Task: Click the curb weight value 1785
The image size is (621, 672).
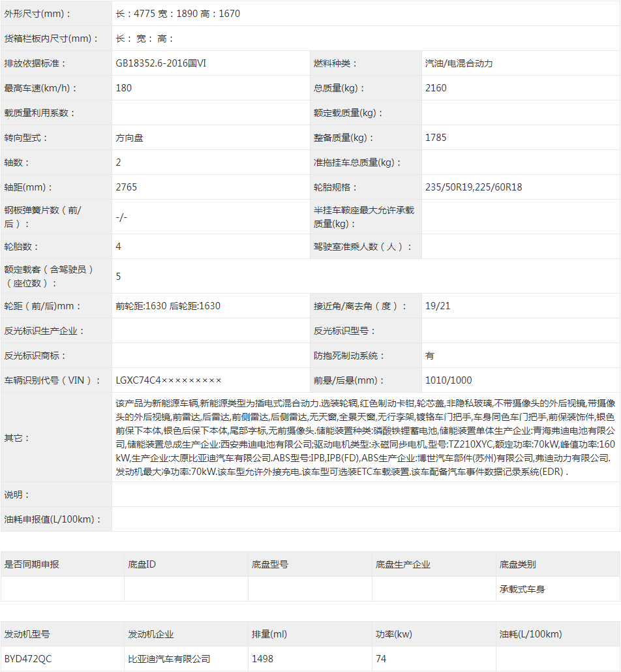Action: tap(436, 138)
